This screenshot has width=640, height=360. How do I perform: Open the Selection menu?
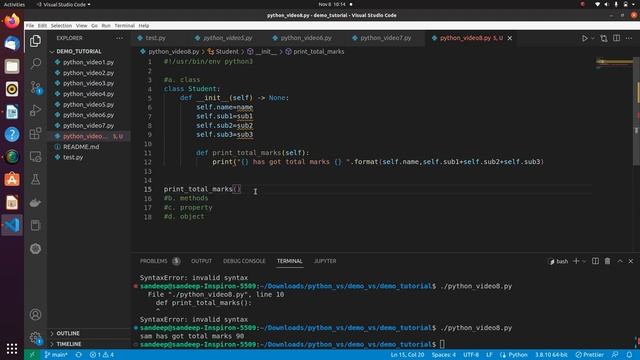tap(61, 25)
